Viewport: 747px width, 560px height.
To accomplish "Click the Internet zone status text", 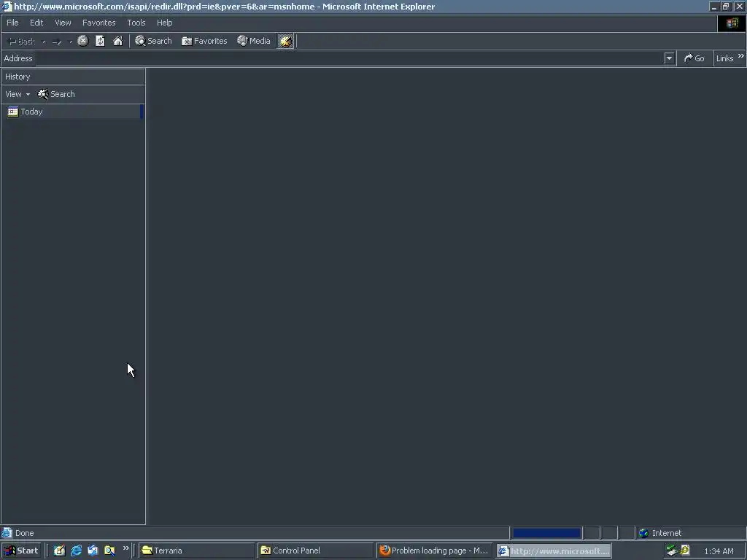I will tap(667, 533).
